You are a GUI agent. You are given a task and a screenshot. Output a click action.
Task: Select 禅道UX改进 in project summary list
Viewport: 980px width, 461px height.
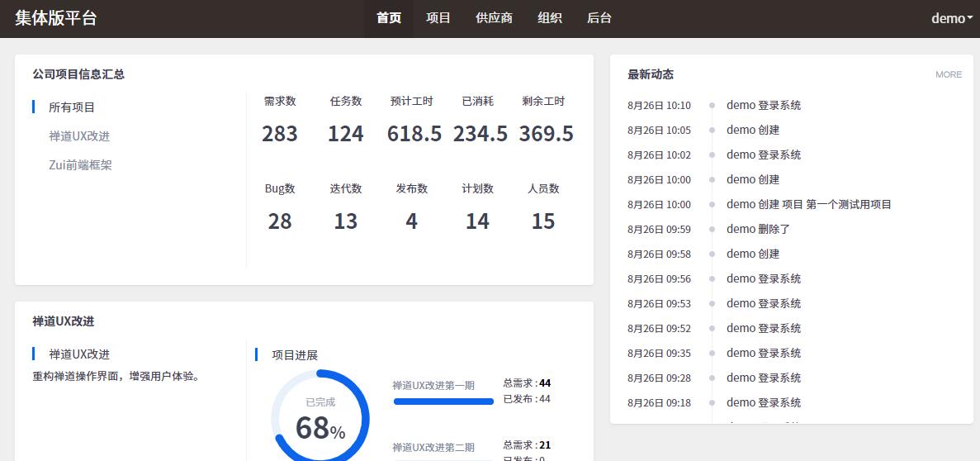click(x=79, y=136)
